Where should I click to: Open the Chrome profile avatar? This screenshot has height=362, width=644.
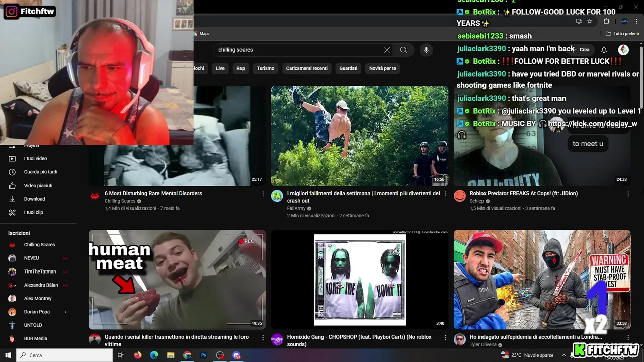click(624, 21)
